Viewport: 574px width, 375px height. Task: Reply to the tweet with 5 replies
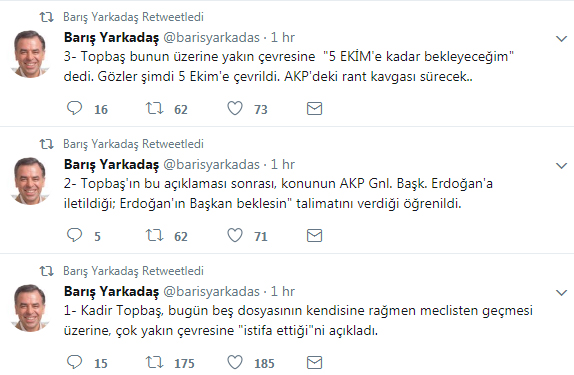click(75, 235)
